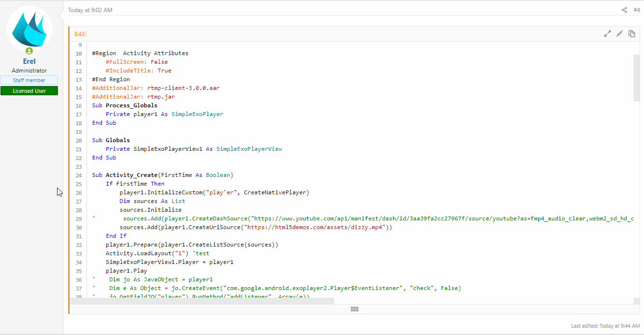The image size is (644, 335).
Task: Click the share post icon
Action: tap(624, 10)
